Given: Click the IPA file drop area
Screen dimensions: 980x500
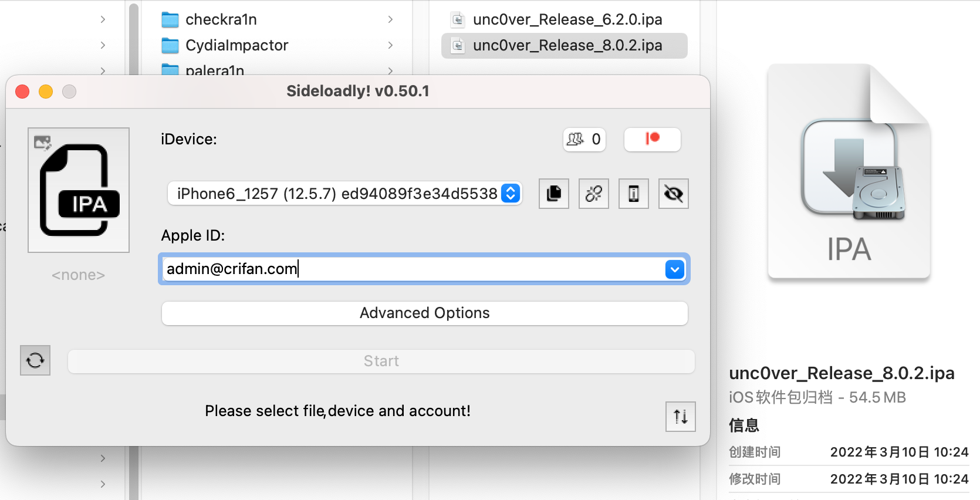Looking at the screenshot, I should (x=79, y=190).
